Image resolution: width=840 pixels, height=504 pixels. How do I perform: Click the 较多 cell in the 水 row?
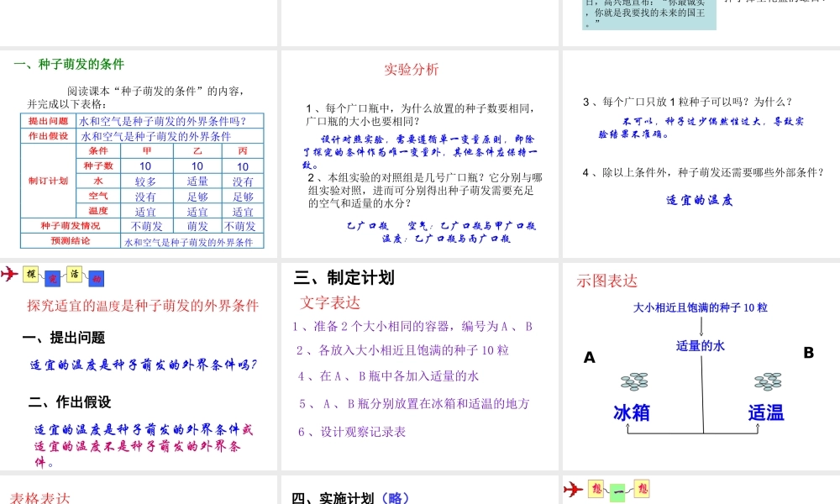pyautogui.click(x=145, y=181)
